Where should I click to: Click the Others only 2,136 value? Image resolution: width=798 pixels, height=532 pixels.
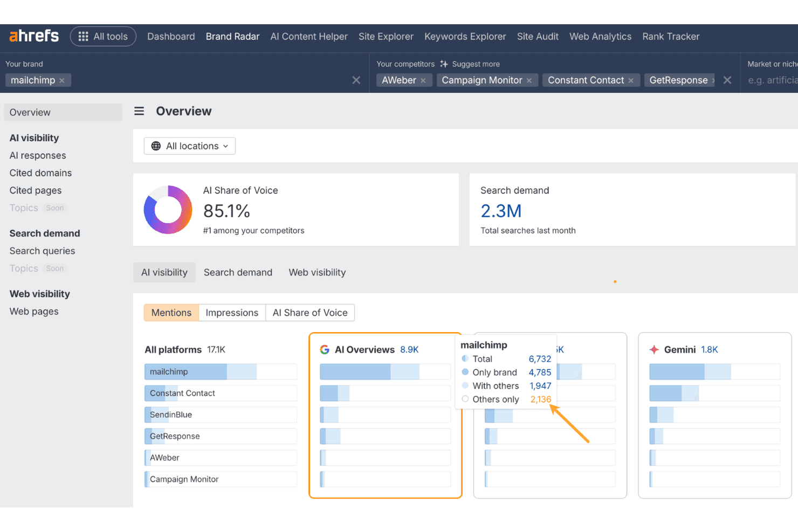point(541,399)
